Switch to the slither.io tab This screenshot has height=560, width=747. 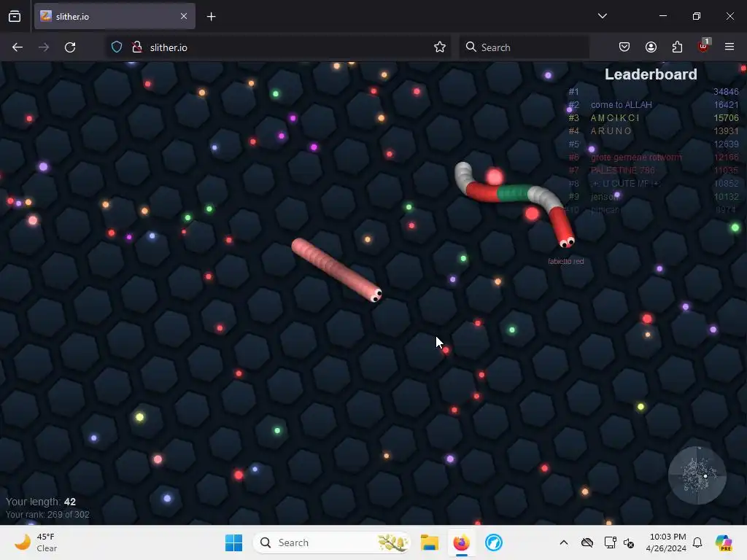[115, 16]
